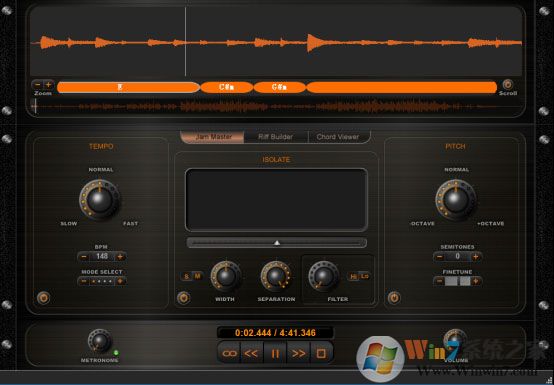This screenshot has width=554, height=385.
Task: Increase BPM with the plus button
Action: (x=120, y=256)
